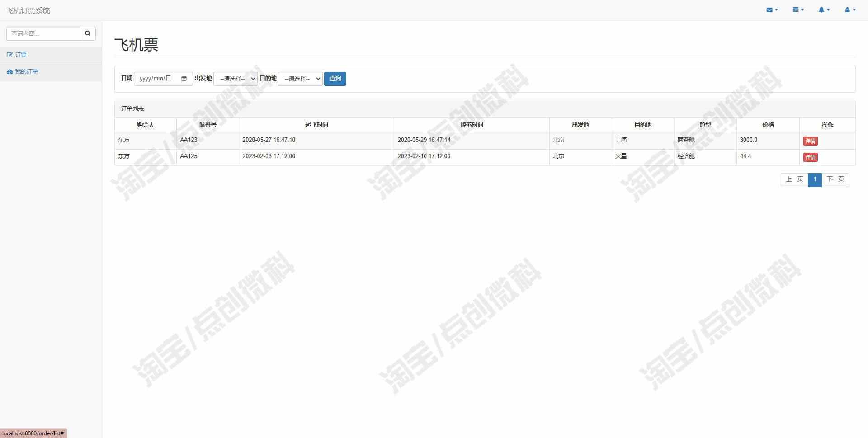Open 详情 for flight AA125
Image resolution: width=868 pixels, height=438 pixels.
(810, 157)
